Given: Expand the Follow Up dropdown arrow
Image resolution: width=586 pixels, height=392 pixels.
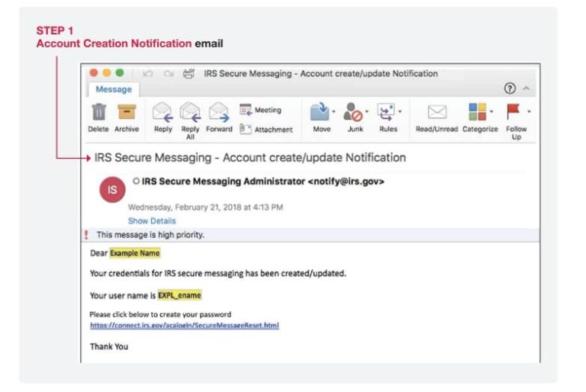Looking at the screenshot, I should (529, 111).
